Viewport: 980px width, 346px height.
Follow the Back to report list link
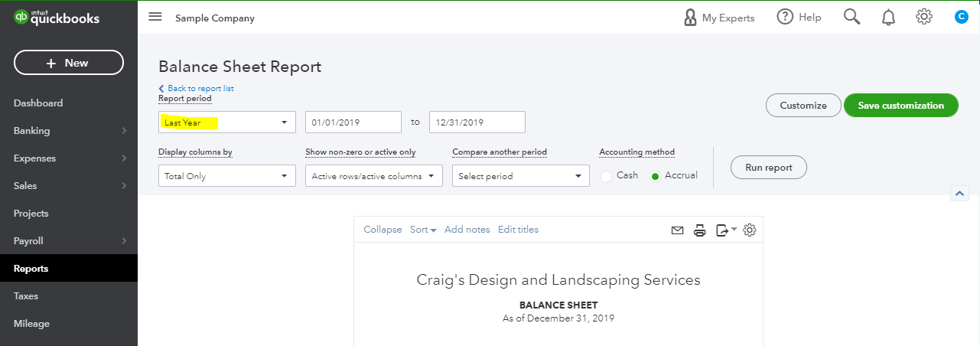196,89
